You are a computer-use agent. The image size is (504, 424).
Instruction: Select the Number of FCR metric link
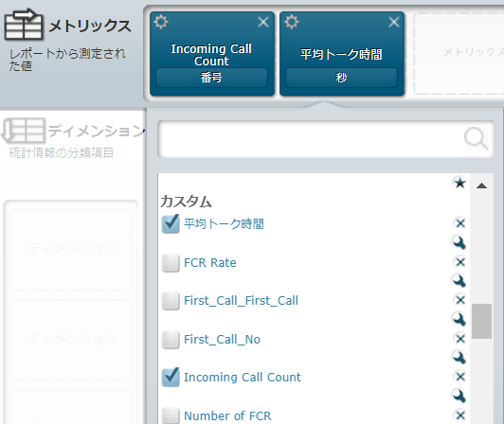click(227, 415)
